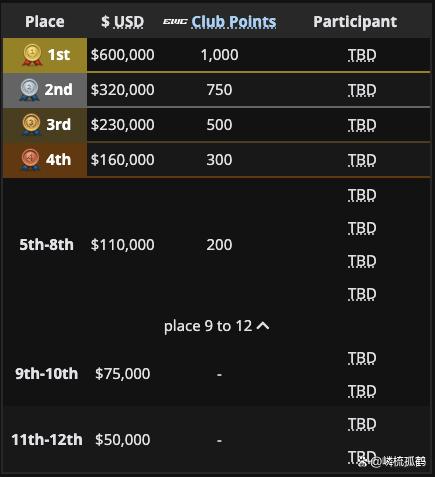435x477 pixels.
Task: Click the chevron next to place 9 to 12
Action: [263, 326]
